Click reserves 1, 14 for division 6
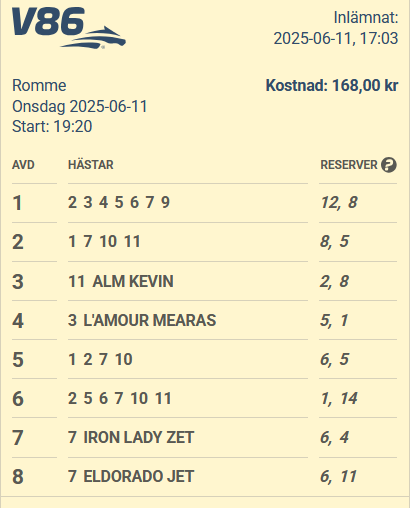 point(339,398)
